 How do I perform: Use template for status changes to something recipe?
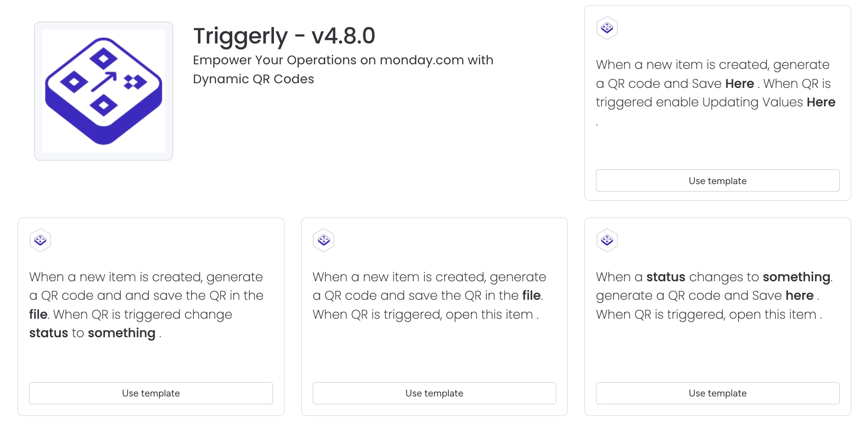pos(718,393)
